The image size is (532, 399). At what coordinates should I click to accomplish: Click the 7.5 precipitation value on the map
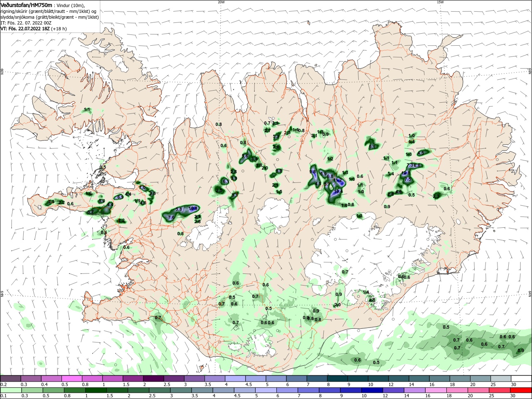pyautogui.click(x=408, y=179)
